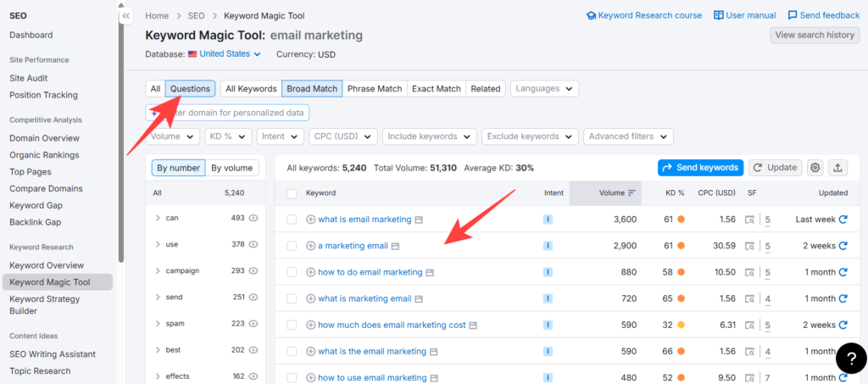
Task: Open the Advanced filters dropdown
Action: pos(628,136)
